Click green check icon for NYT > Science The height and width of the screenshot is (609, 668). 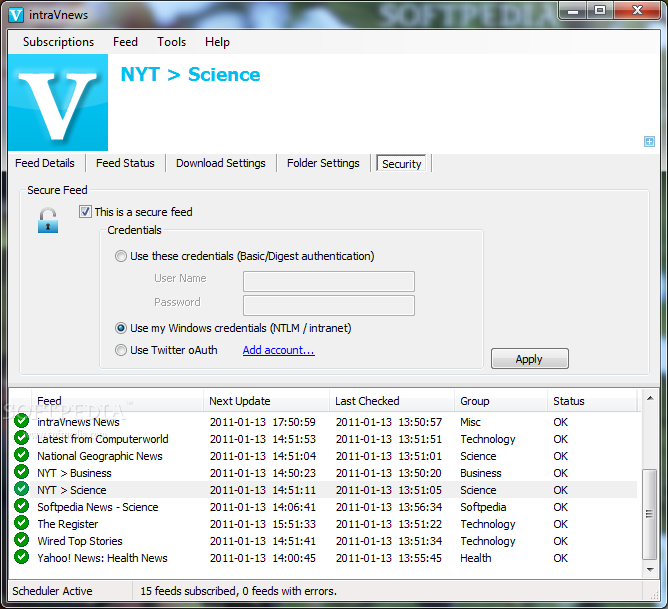pos(21,488)
